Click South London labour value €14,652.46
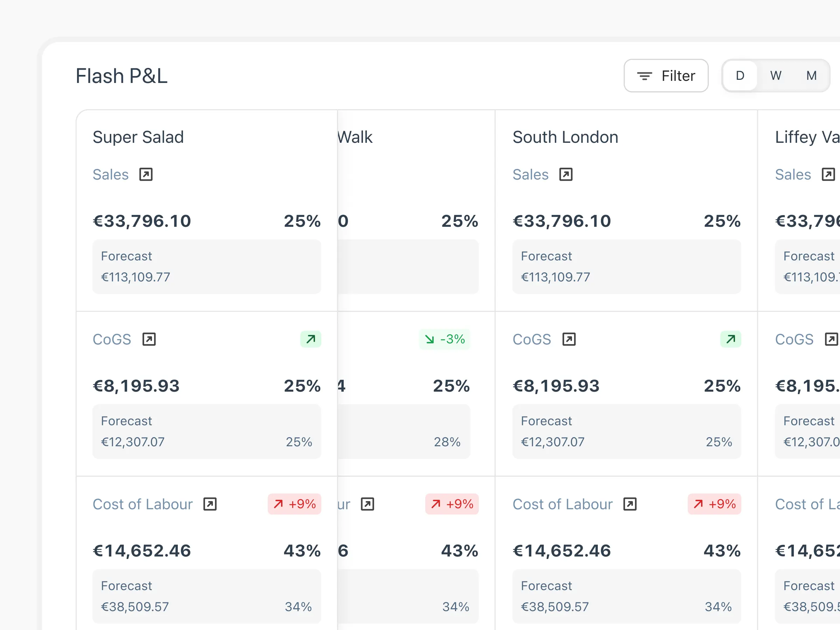The image size is (840, 630). (562, 551)
